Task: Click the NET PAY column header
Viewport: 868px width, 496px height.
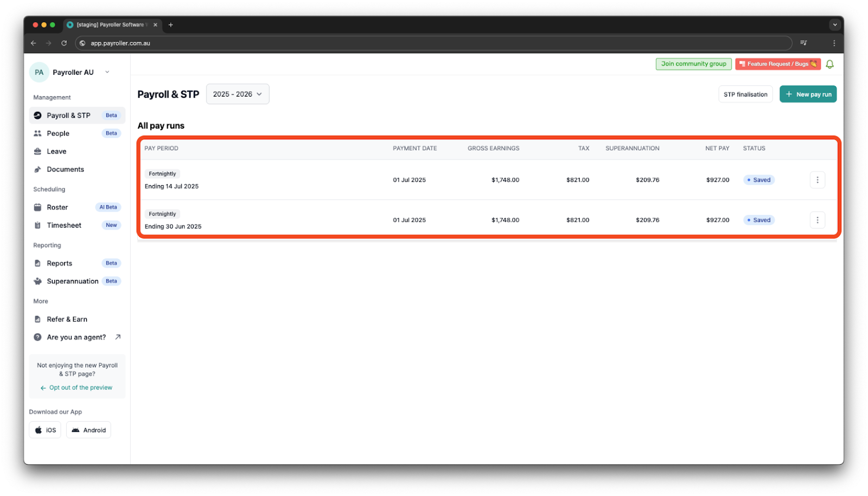Action: 717,148
